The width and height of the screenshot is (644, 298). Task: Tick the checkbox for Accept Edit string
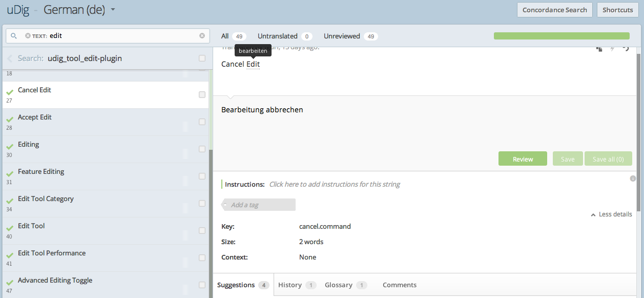coord(202,122)
